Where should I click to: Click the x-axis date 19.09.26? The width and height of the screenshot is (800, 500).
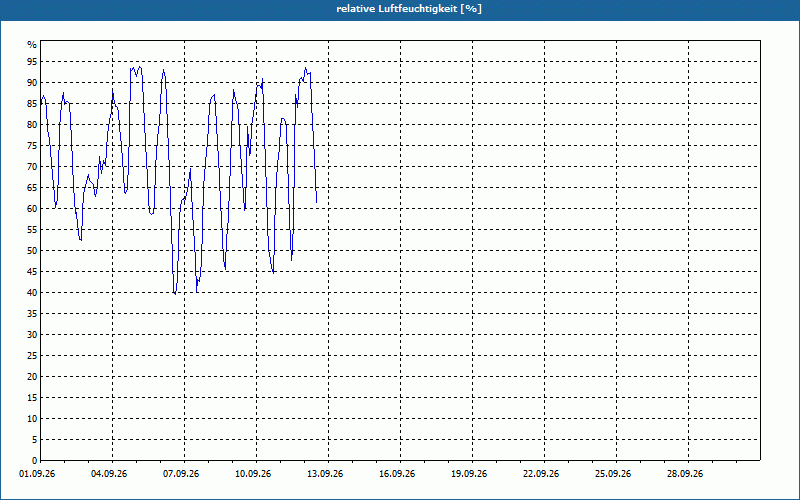[469, 474]
